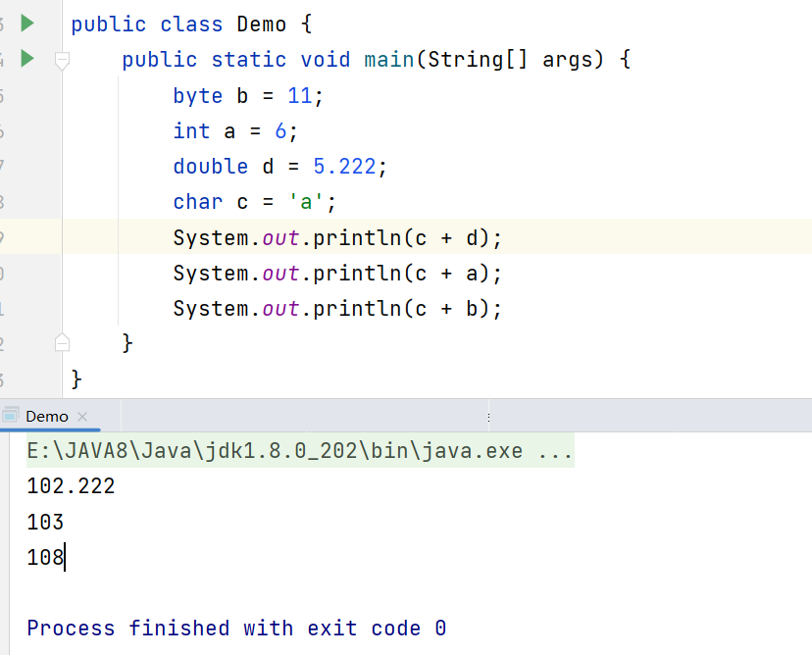This screenshot has width=812, height=655.
Task: Click the Demo tab's run configuration icon
Action: pos(11,416)
